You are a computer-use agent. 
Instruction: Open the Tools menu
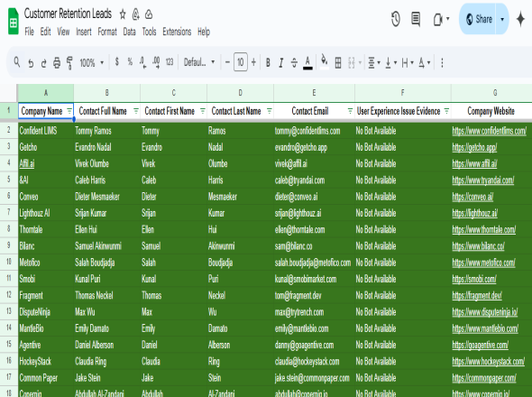tap(149, 32)
